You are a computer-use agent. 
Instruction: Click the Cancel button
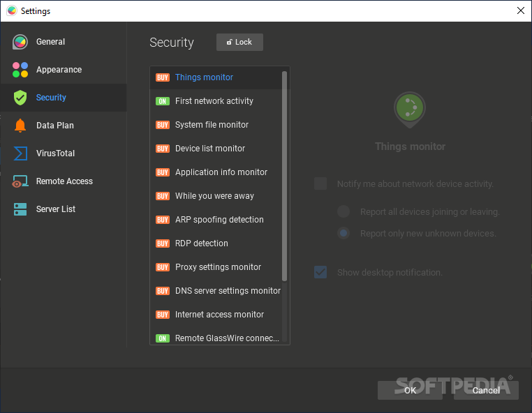[x=486, y=390]
